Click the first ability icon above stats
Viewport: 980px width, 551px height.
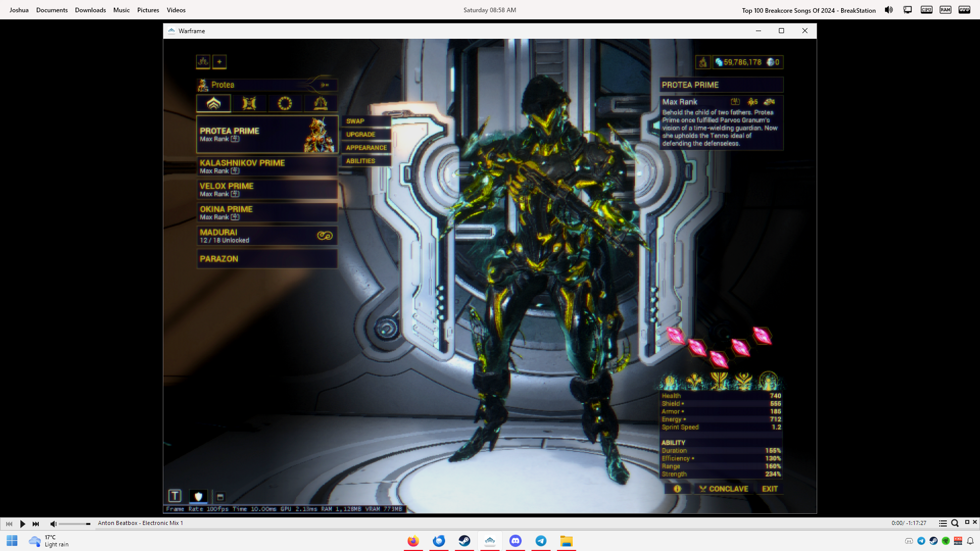[x=670, y=381]
